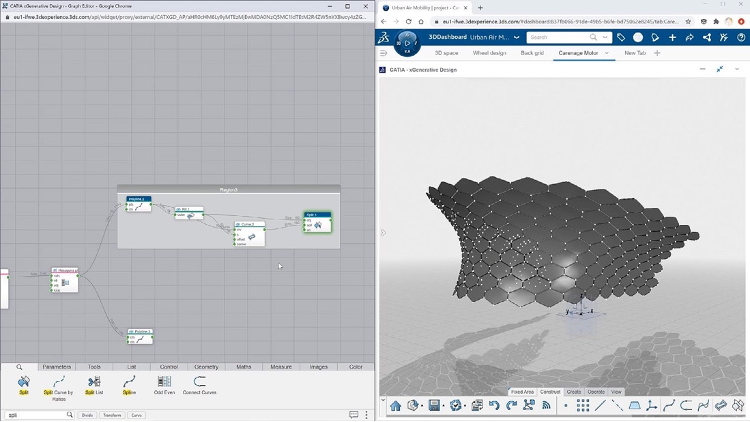Select the Polyline.3 node below Region3
Viewport: 750px width, 422px height.
click(140, 336)
